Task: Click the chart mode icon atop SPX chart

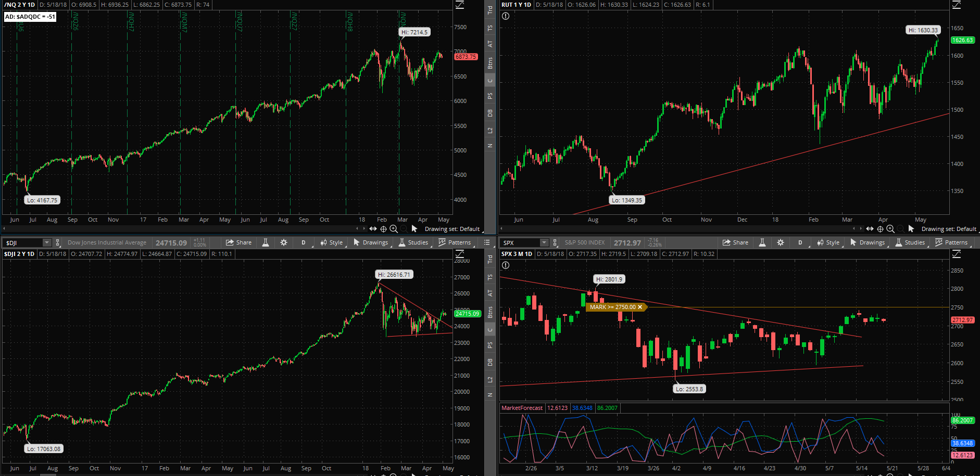Action: tap(957, 254)
